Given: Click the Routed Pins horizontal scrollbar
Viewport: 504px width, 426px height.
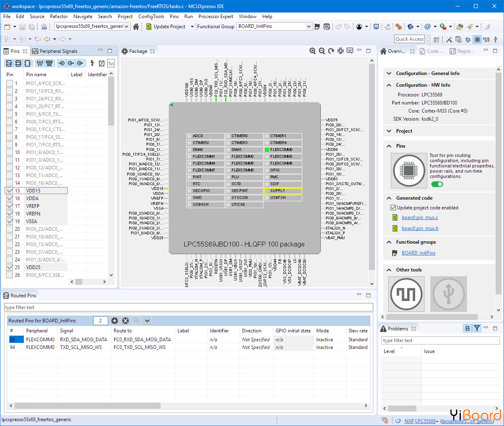Looking at the screenshot, I should (188, 405).
